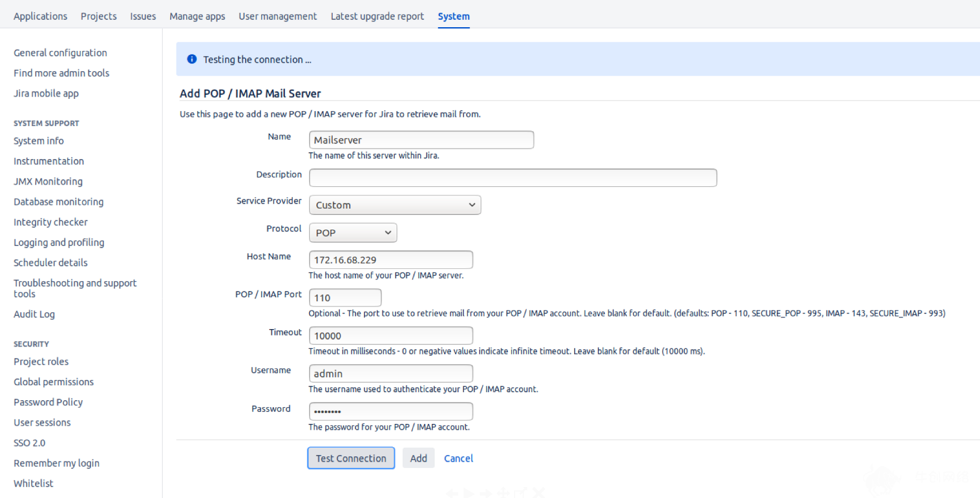980x498 pixels.
Task: Click into the empty Description field
Action: point(513,178)
